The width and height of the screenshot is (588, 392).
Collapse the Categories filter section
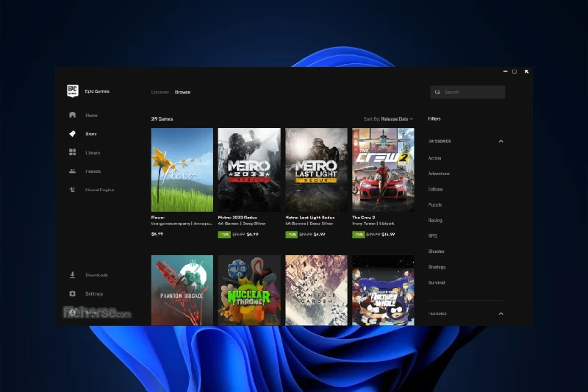501,141
